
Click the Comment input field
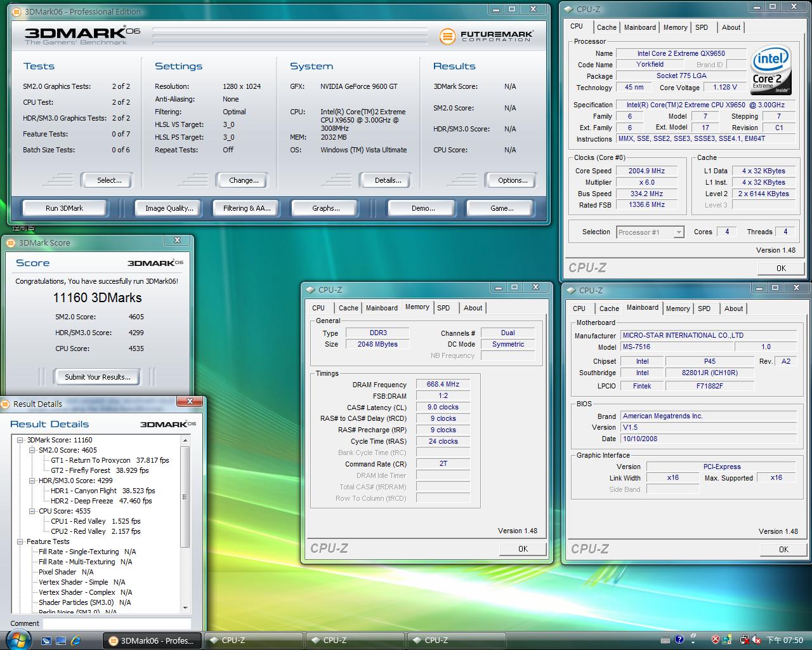click(117, 624)
